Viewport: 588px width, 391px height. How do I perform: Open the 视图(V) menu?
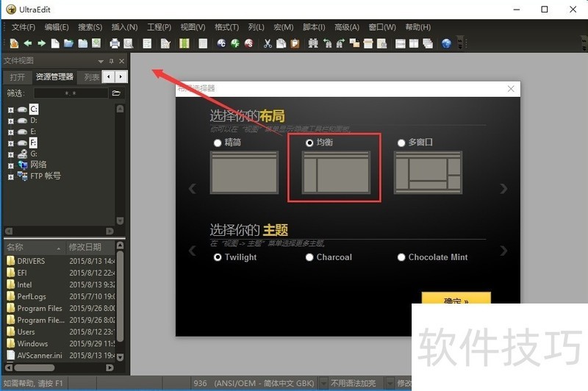(193, 27)
